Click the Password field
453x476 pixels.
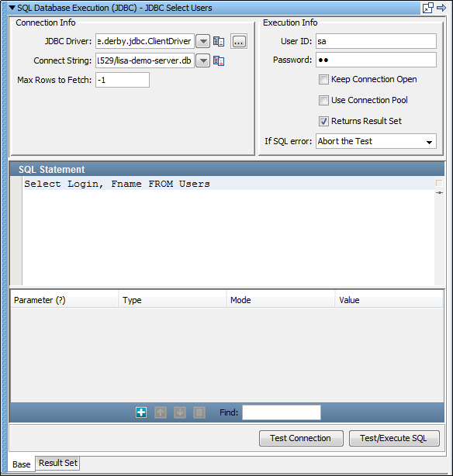(x=376, y=60)
